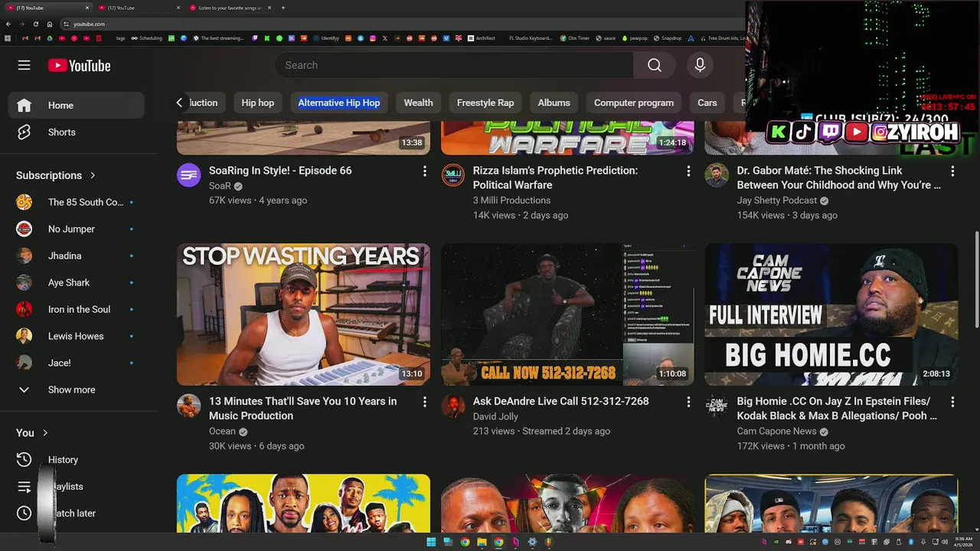Image resolution: width=980 pixels, height=551 pixels.
Task: Click the SoaR channel avatar
Action: [x=189, y=175]
